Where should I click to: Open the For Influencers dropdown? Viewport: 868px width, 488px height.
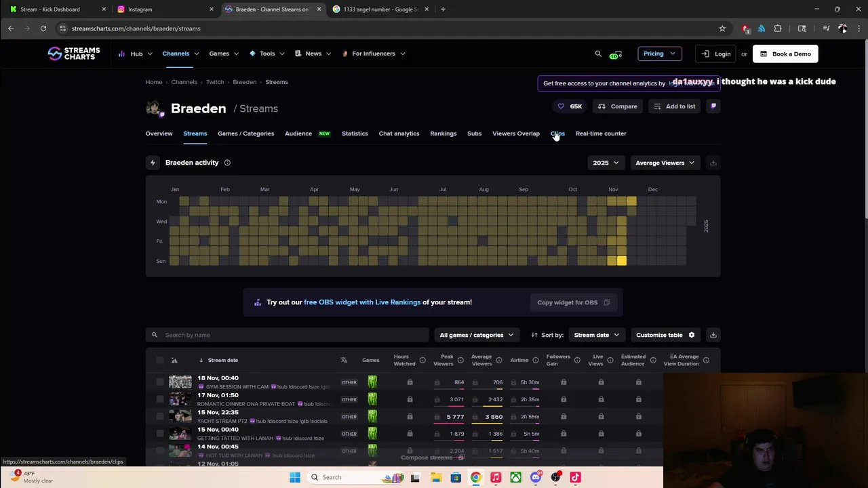[374, 54]
